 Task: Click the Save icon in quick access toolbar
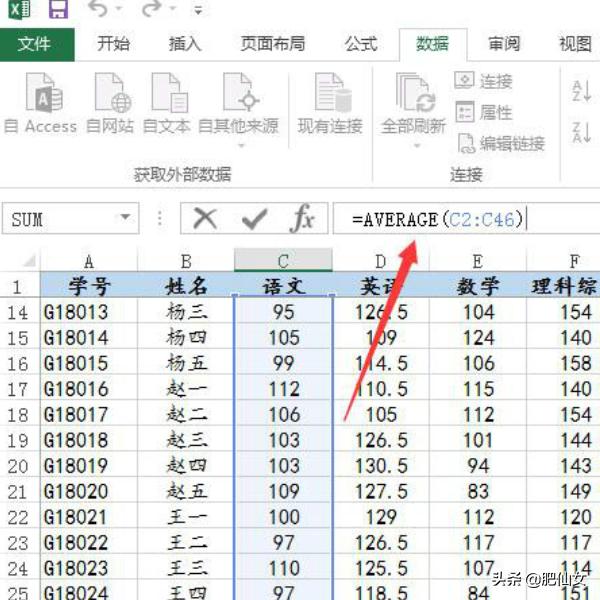(x=58, y=8)
